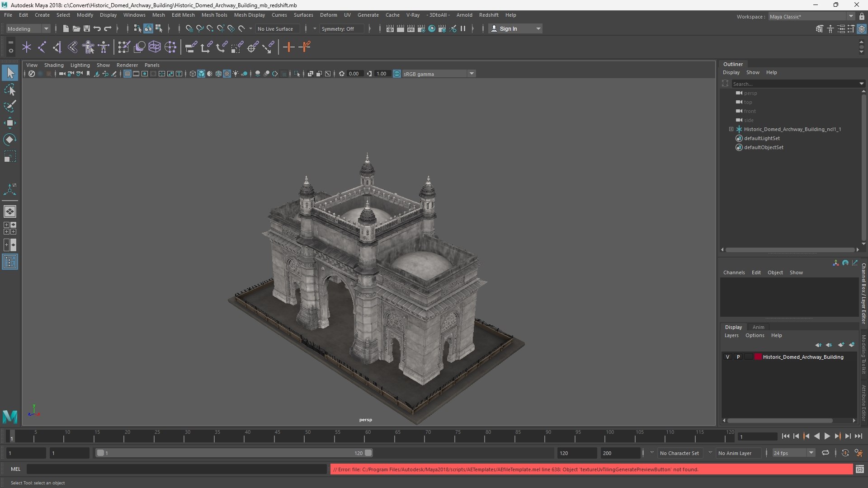The width and height of the screenshot is (868, 488).
Task: Open the Workspace Maya Classic dropdown
Action: [811, 17]
